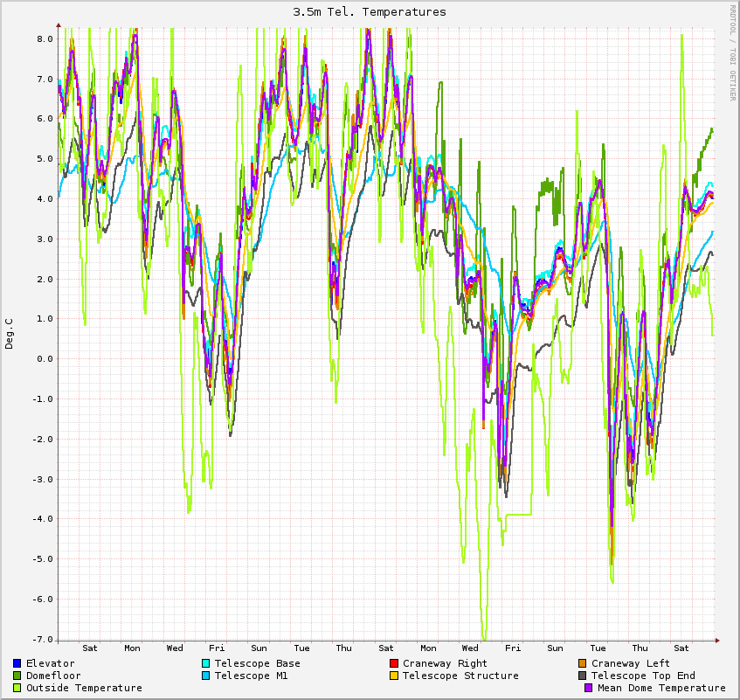
Task: Click the "3.5m Tel. Temperatures" chart title
Action: coord(370,12)
